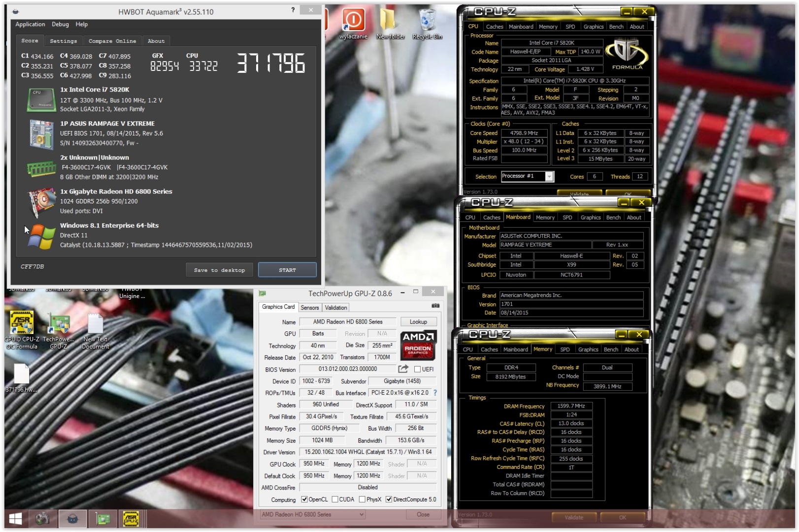The image size is (799, 532).
Task: Click the 371796 total score display
Action: tap(271, 64)
